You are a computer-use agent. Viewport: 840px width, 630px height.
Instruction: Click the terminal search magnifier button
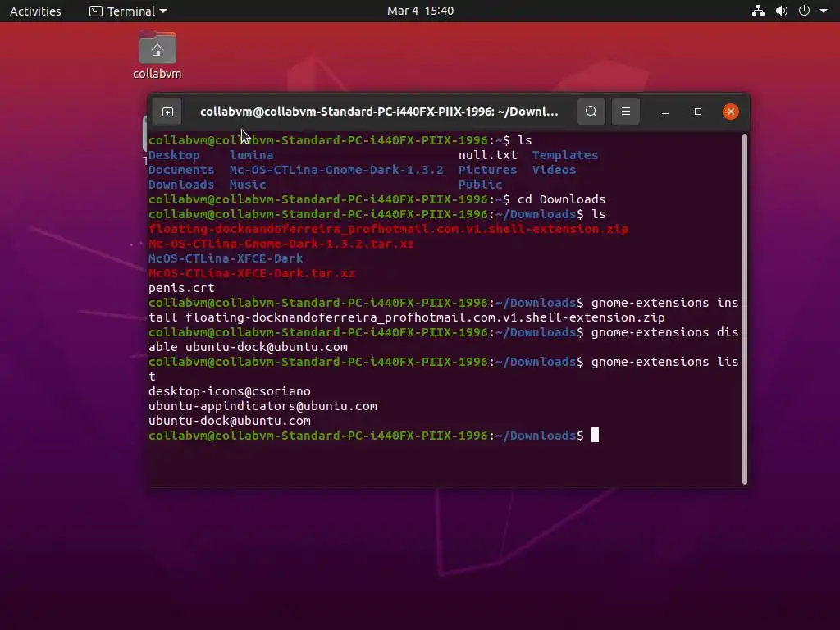(591, 112)
